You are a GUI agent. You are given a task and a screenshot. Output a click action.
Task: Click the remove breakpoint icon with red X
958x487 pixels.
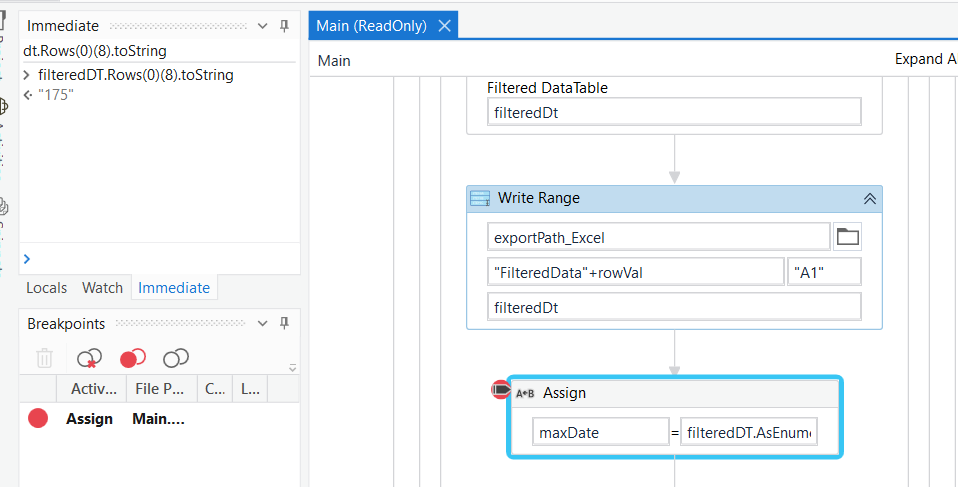[x=89, y=357]
